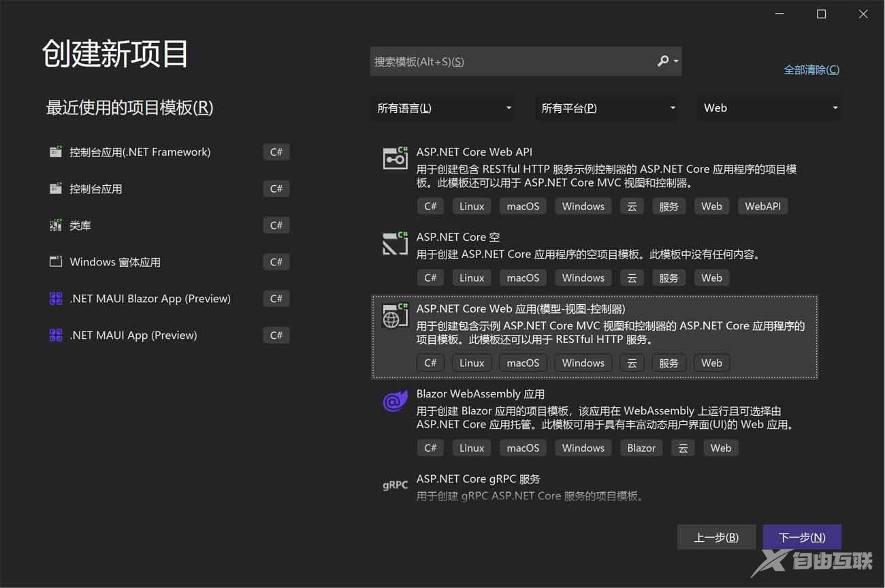This screenshot has height=588, width=885.
Task: Click the Web API description mentioning RESTful HTTP 服务示例控制器
Action: click(x=607, y=176)
